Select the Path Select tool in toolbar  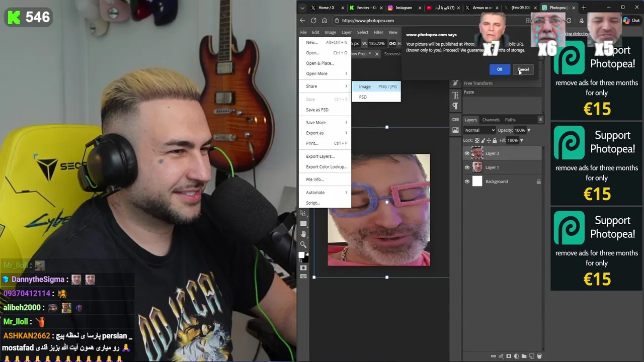point(303,213)
